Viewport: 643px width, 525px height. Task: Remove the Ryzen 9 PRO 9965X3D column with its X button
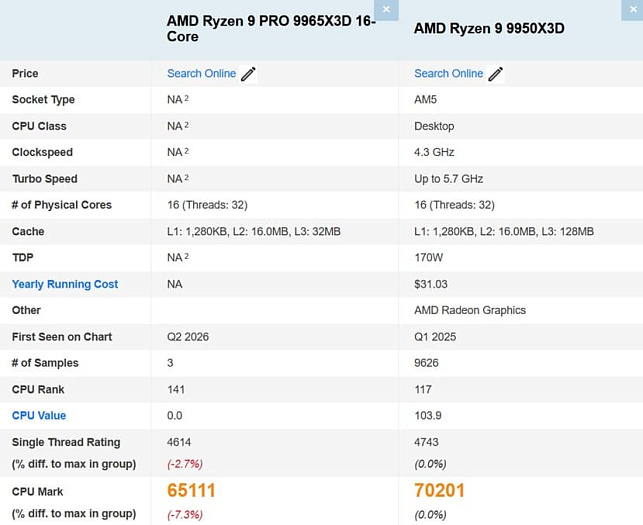386,9
